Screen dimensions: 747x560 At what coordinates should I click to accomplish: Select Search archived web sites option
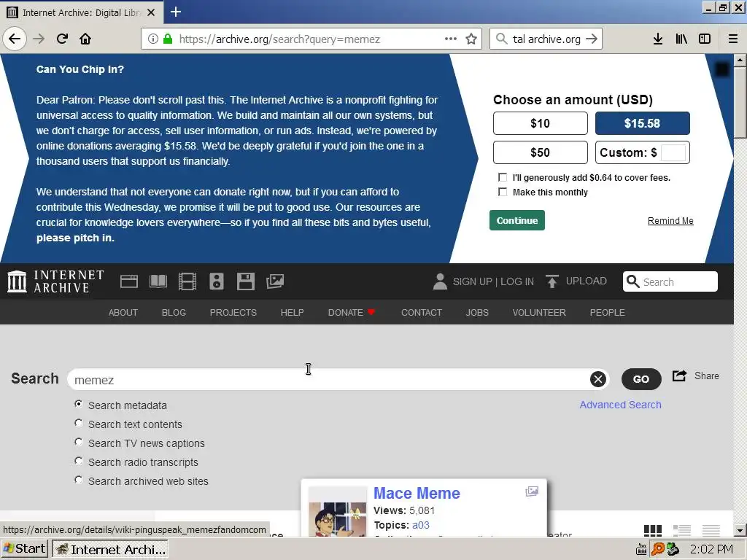pos(79,480)
